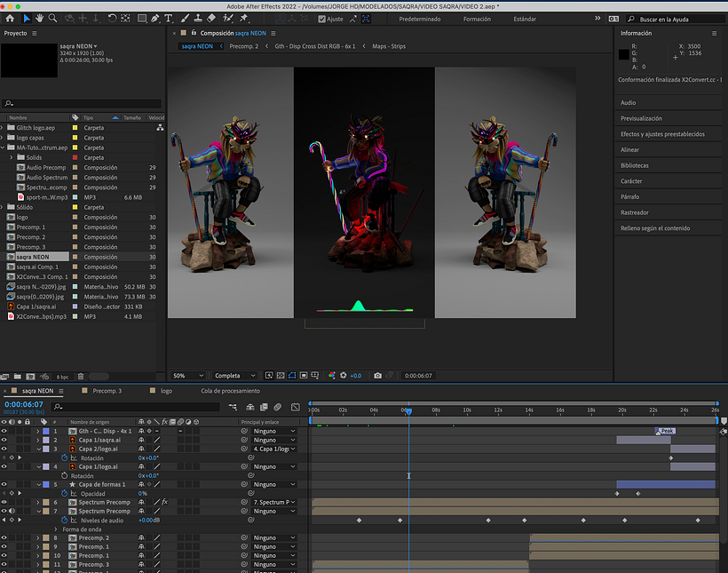Take snapshot with camera icon
Screen dimensions: 728x573
pos(377,376)
